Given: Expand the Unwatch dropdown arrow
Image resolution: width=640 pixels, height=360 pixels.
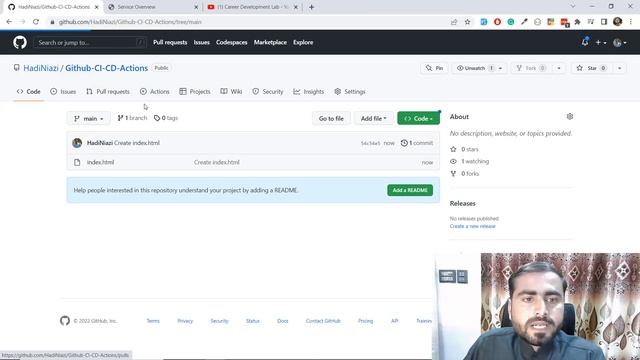Looking at the screenshot, I should click(x=500, y=68).
